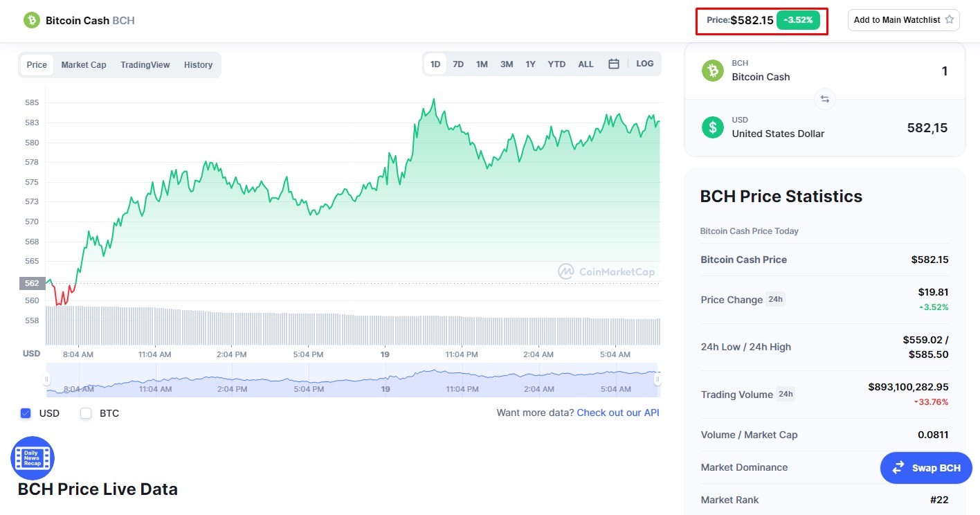Click the swap currencies arrows icon

pyautogui.click(x=824, y=99)
